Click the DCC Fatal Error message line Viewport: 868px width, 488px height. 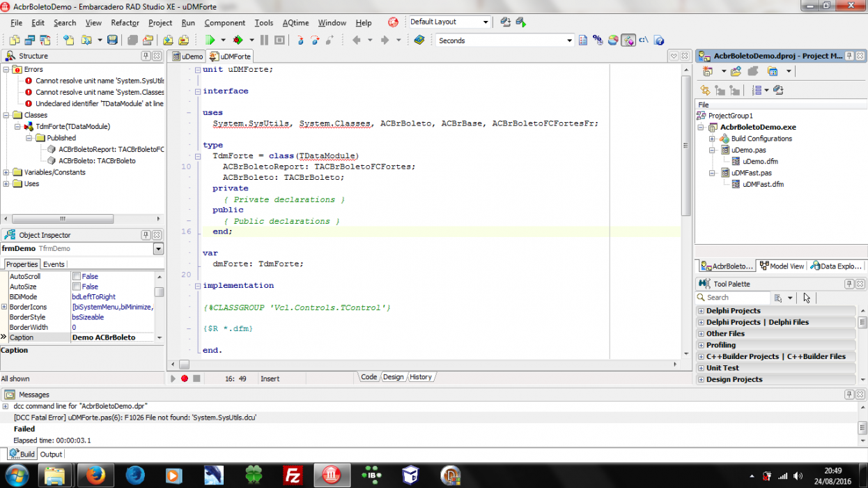pos(135,417)
